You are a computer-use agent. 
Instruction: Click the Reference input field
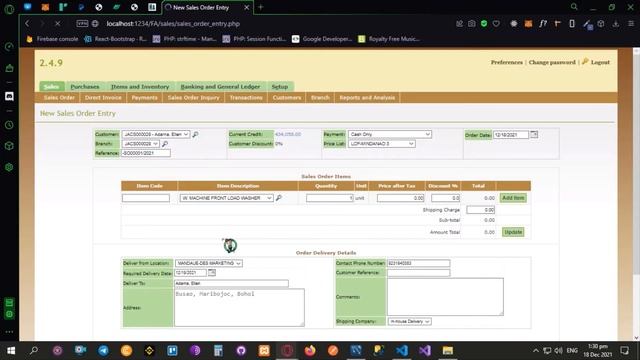click(146, 153)
